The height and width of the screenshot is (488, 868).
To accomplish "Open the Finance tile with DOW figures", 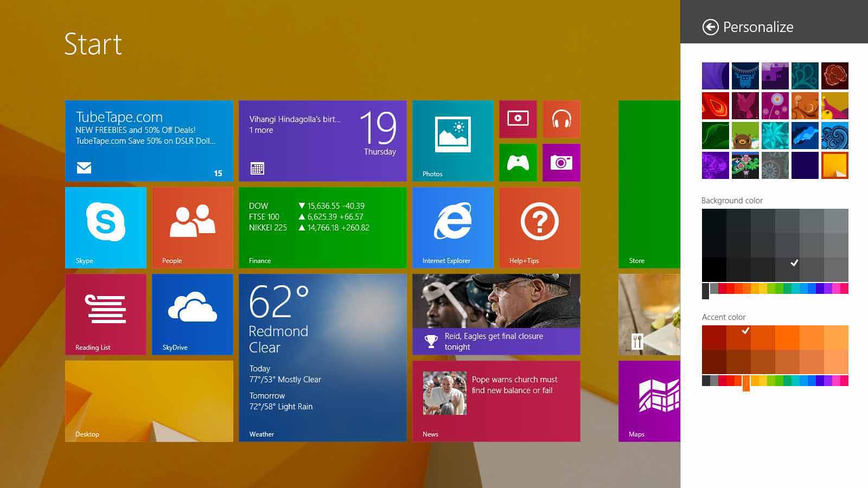I will click(323, 228).
